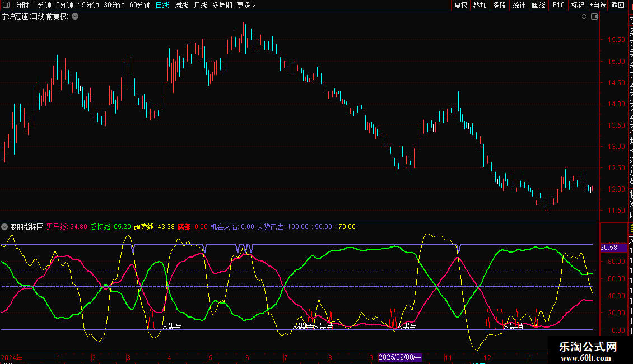Click the 2025/09/08 date marker on timeline

click(401, 357)
